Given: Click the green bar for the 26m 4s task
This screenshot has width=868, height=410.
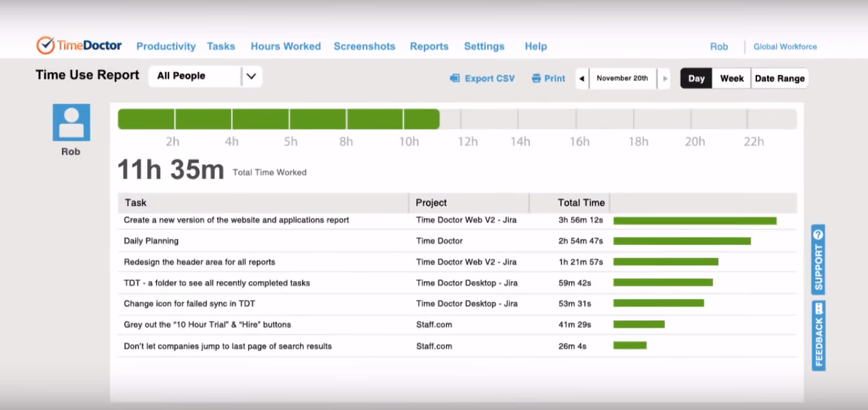Looking at the screenshot, I should tap(630, 346).
